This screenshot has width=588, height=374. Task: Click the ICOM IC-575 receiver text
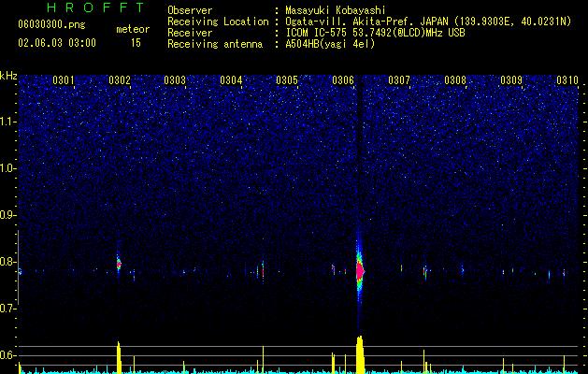point(375,33)
